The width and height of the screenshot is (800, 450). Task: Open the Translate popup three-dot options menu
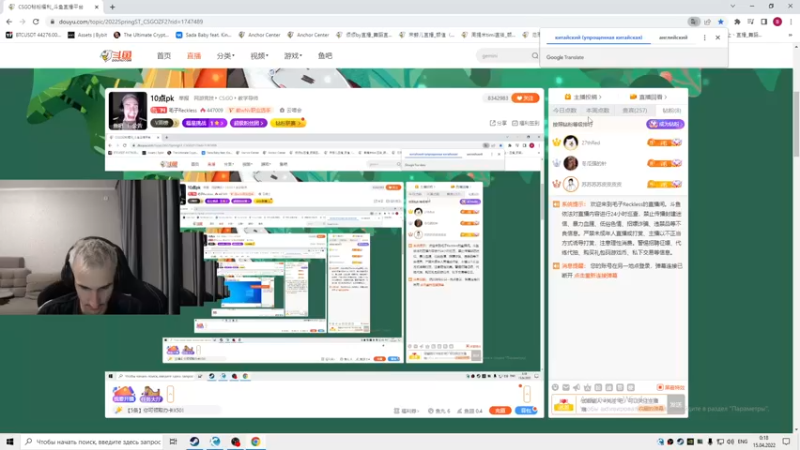[x=705, y=38]
